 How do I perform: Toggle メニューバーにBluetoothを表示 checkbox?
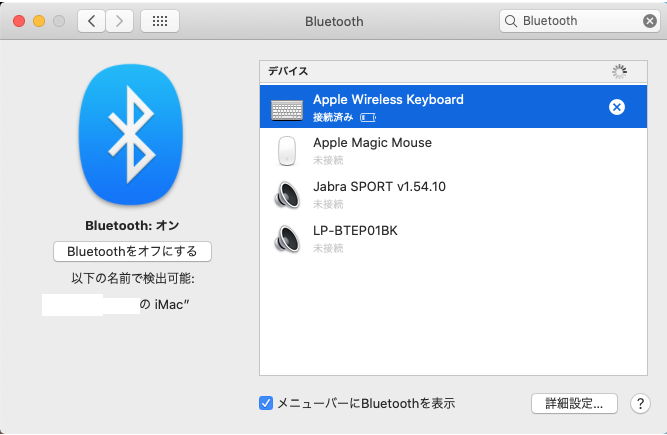point(266,403)
